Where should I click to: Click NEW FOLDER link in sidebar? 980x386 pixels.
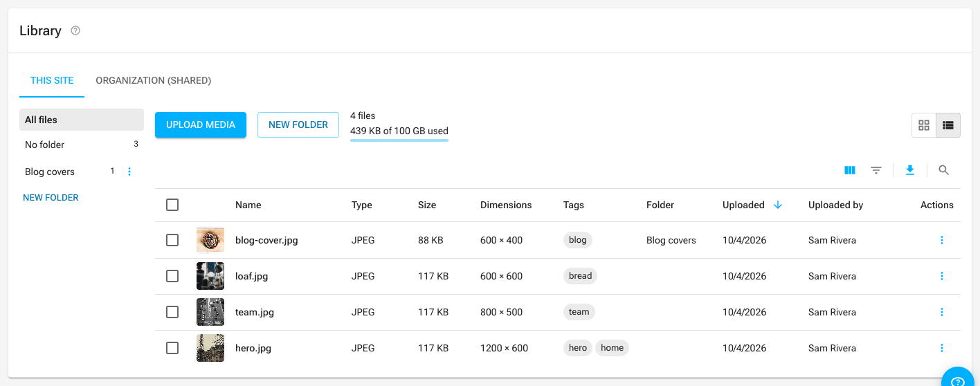coord(51,197)
